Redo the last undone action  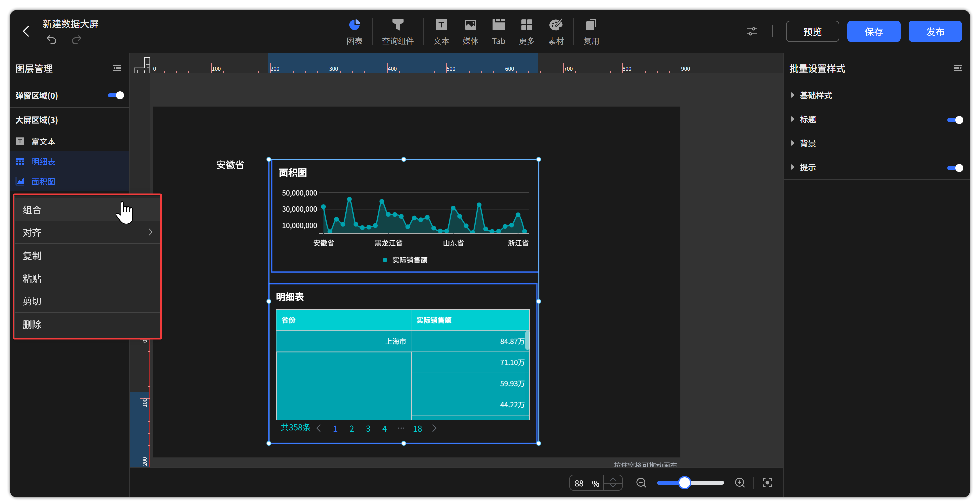76,40
